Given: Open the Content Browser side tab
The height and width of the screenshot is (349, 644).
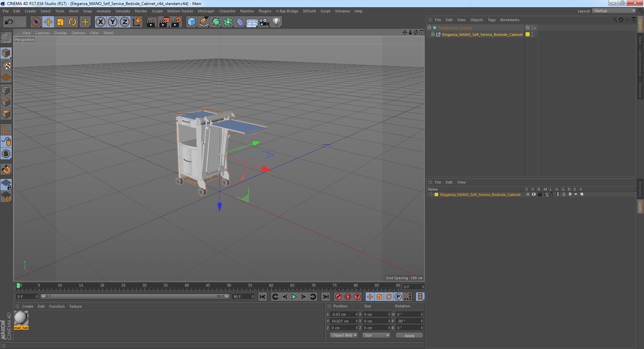Looking at the screenshot, I should click(x=640, y=62).
